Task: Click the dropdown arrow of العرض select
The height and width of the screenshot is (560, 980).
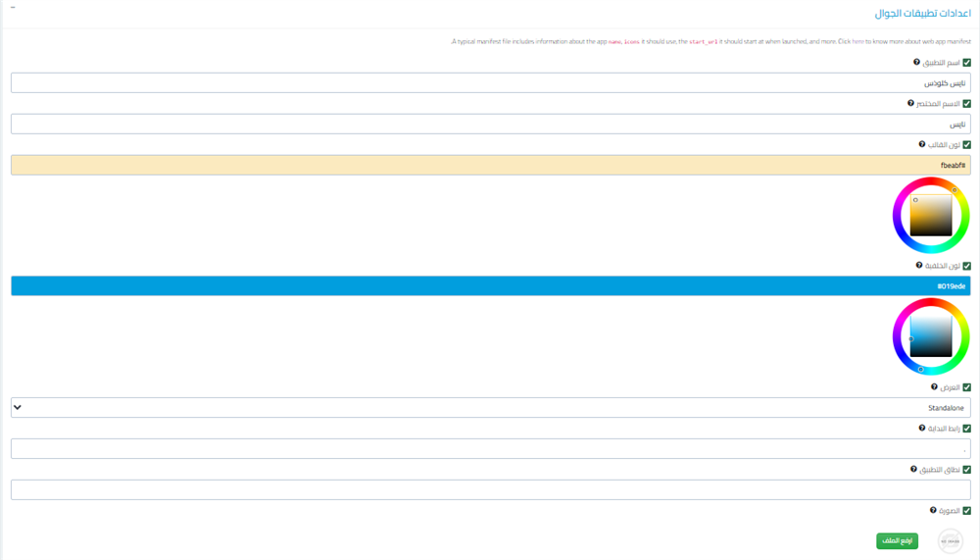Action: (x=18, y=407)
